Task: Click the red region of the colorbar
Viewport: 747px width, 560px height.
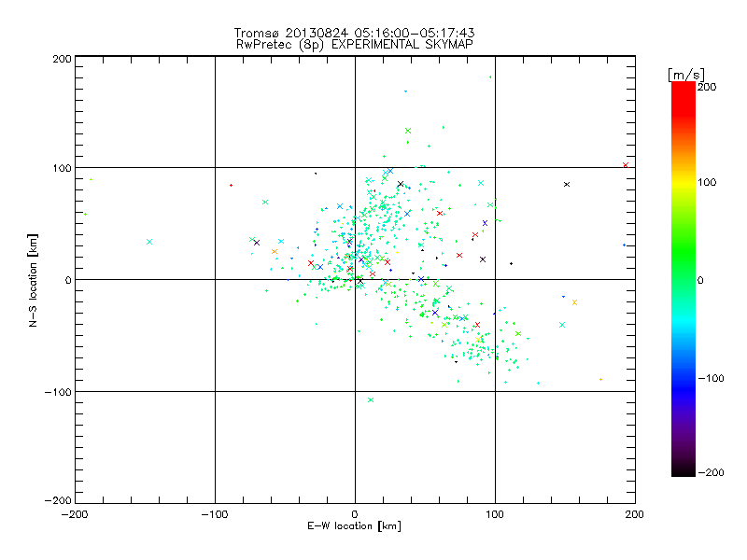Action: click(684, 98)
